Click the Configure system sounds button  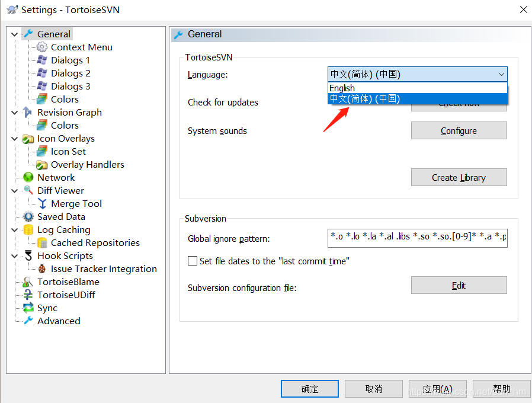click(x=459, y=130)
